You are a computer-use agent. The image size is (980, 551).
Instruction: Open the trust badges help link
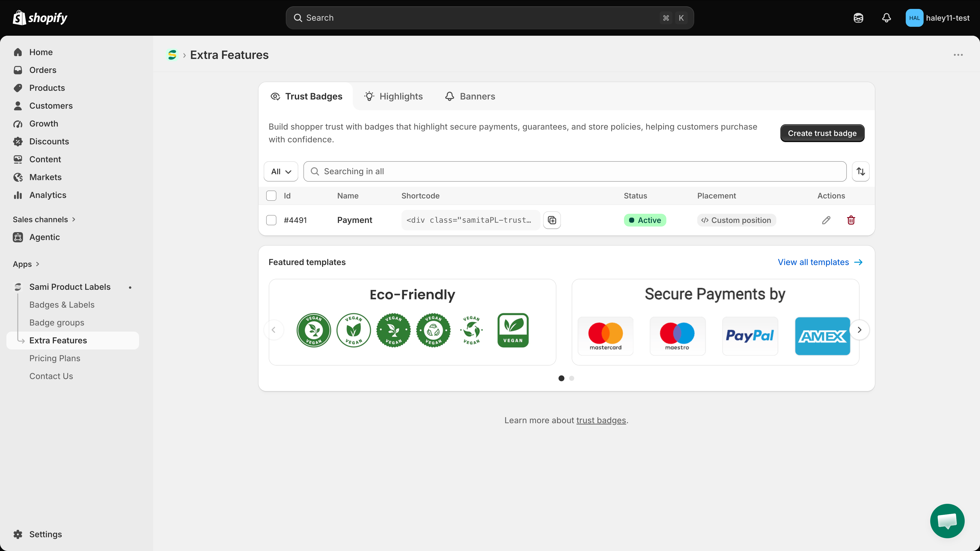(601, 420)
